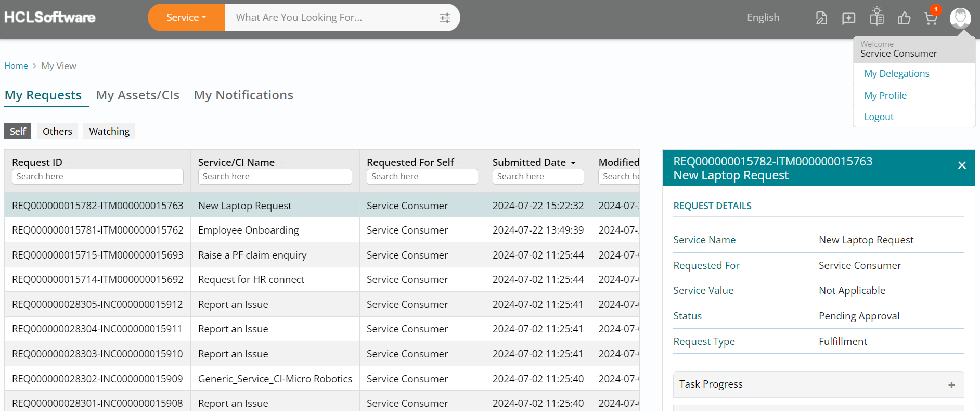Sort by Submitted Date arrow

pos(573,163)
